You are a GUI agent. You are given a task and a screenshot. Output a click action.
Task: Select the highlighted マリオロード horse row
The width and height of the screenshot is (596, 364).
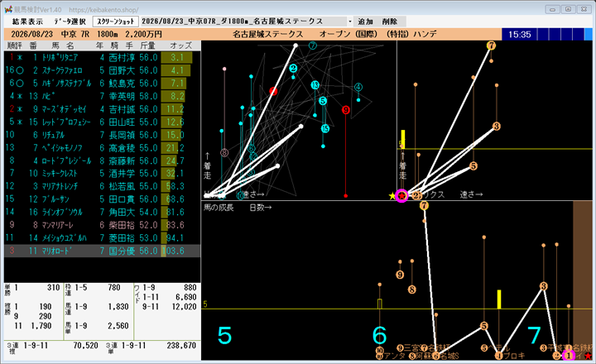pyautogui.click(x=102, y=251)
